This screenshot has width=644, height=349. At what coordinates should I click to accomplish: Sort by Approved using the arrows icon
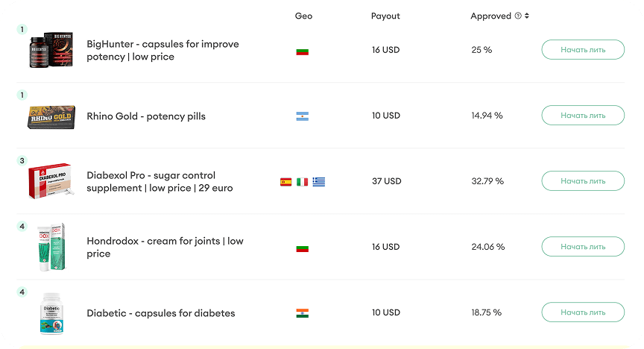click(x=527, y=16)
